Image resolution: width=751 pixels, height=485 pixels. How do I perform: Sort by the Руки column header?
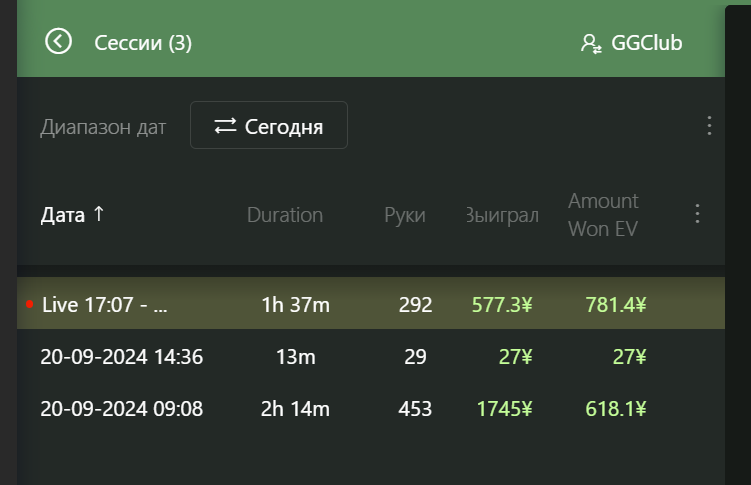click(x=405, y=215)
